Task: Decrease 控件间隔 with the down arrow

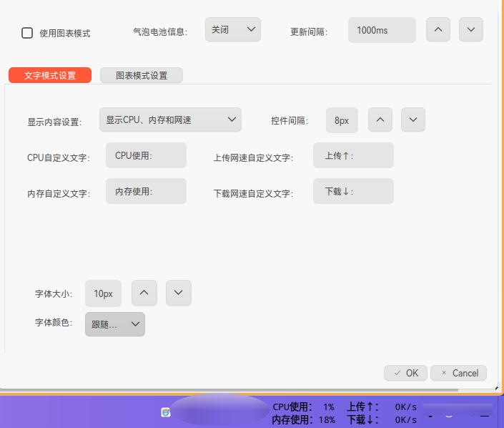Action: [413, 120]
